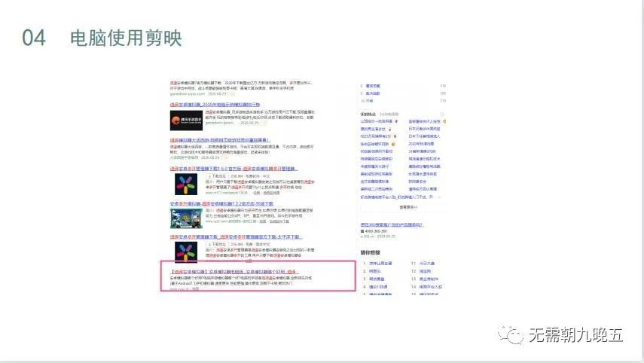
Task: Open the 多开管理器下载 1.5.0 官方版 result
Action: coord(233,169)
